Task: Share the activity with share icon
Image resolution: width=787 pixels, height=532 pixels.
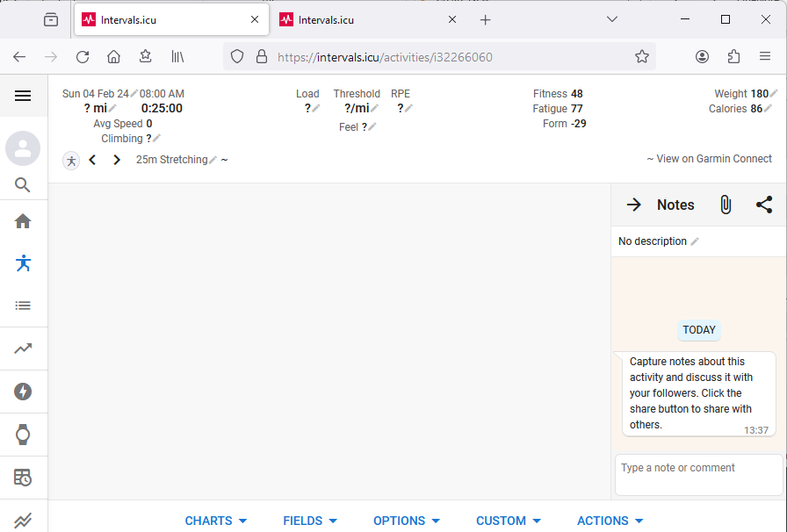Action: click(x=764, y=205)
